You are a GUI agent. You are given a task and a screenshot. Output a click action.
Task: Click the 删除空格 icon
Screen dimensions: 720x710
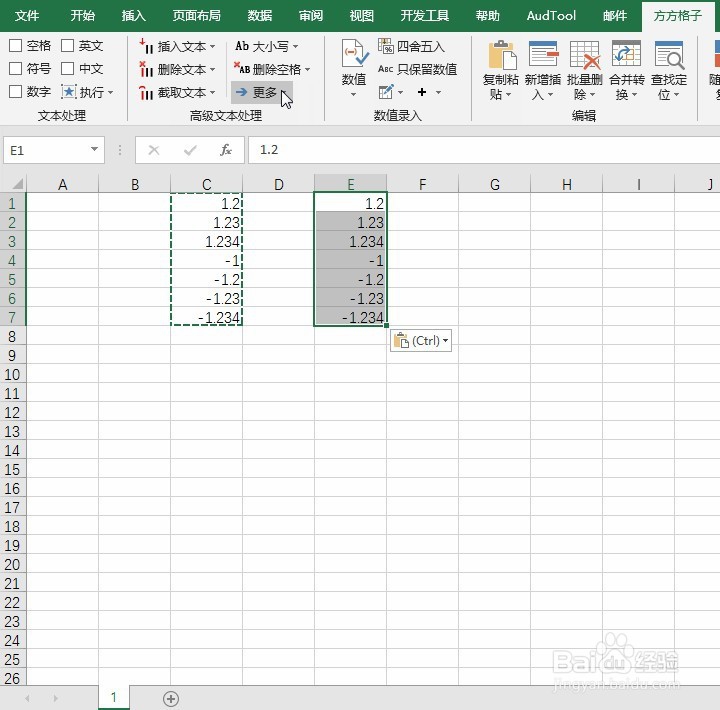tap(242, 69)
